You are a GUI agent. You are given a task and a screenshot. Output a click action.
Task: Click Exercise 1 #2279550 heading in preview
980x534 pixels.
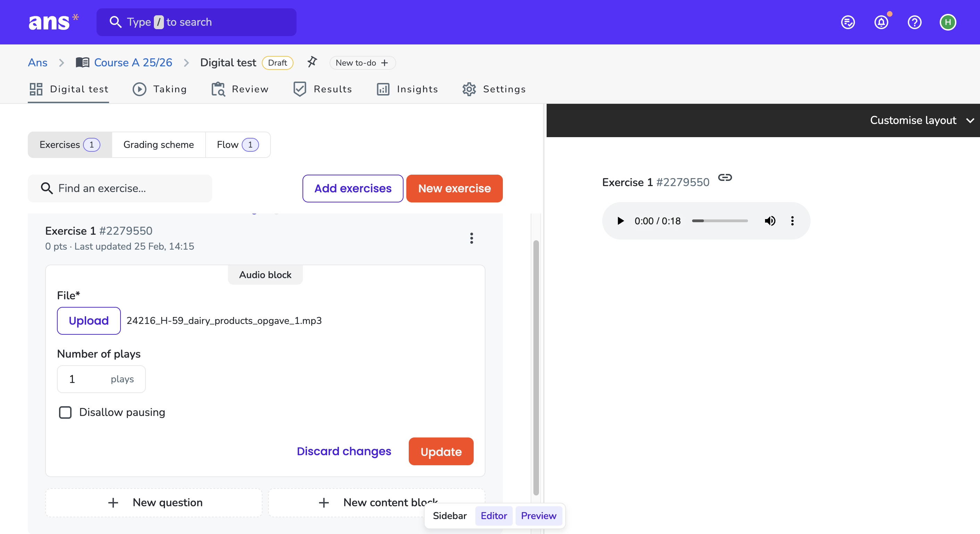click(x=656, y=182)
